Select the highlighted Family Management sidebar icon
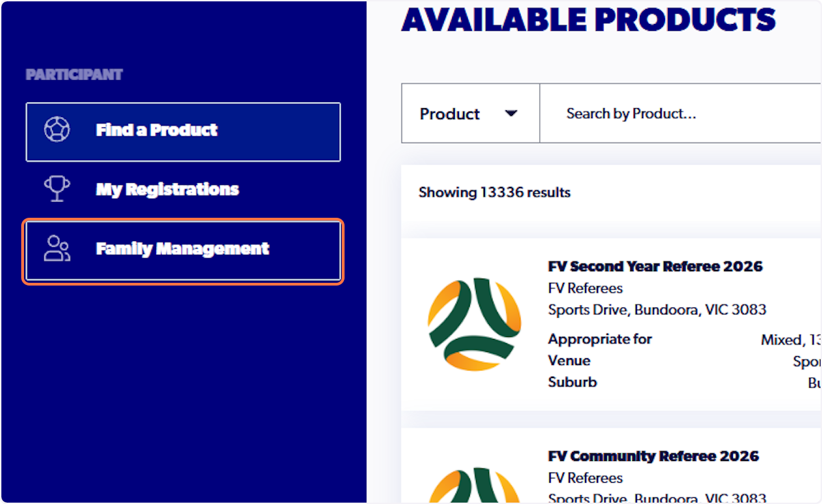 point(58,249)
